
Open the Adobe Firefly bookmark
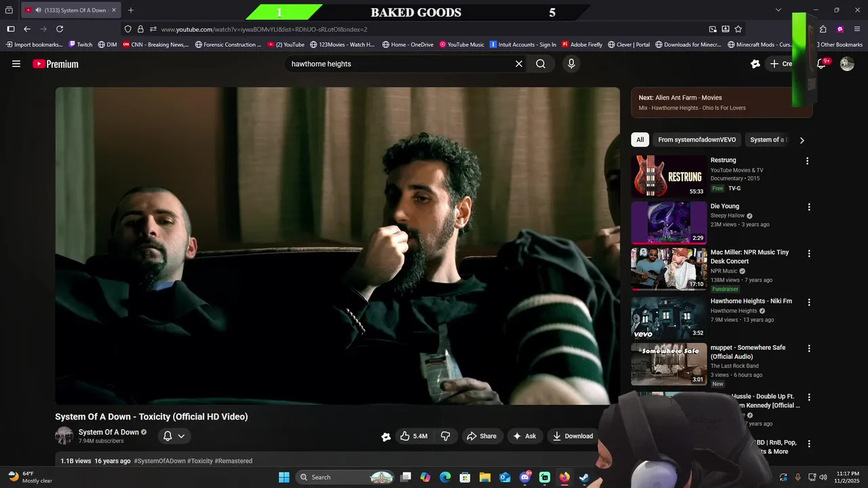(x=581, y=45)
